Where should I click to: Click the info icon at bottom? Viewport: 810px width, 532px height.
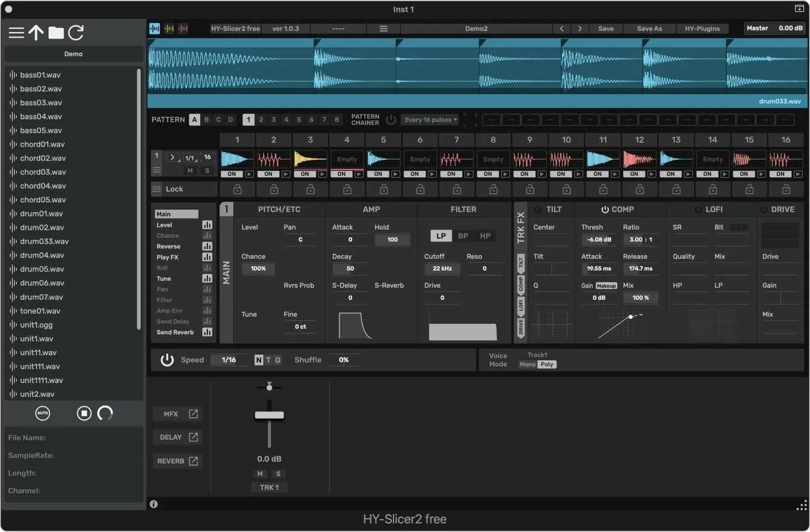click(x=154, y=504)
